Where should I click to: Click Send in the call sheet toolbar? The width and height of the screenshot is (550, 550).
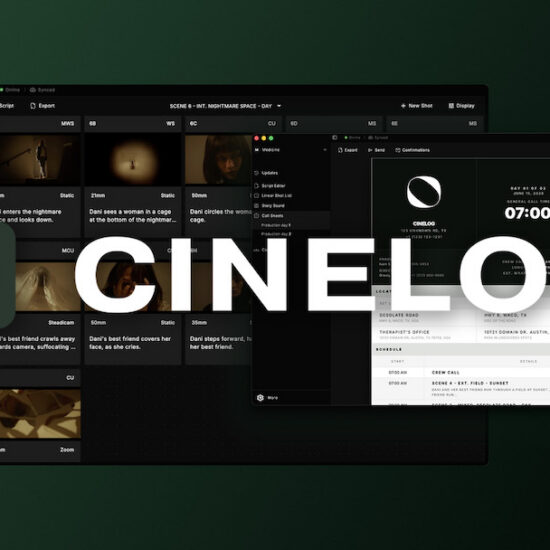[x=376, y=150]
